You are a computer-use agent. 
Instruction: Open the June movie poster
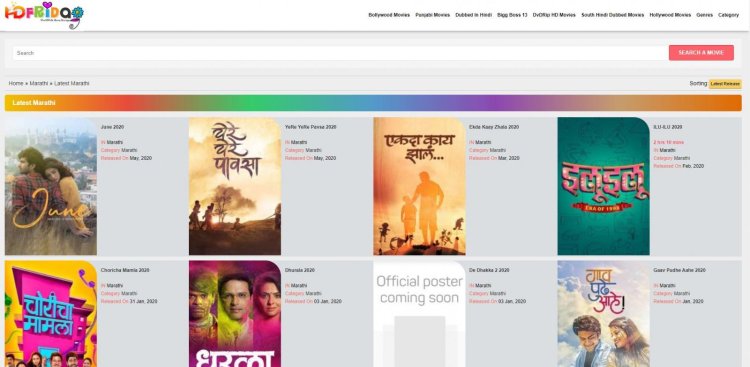click(51, 186)
